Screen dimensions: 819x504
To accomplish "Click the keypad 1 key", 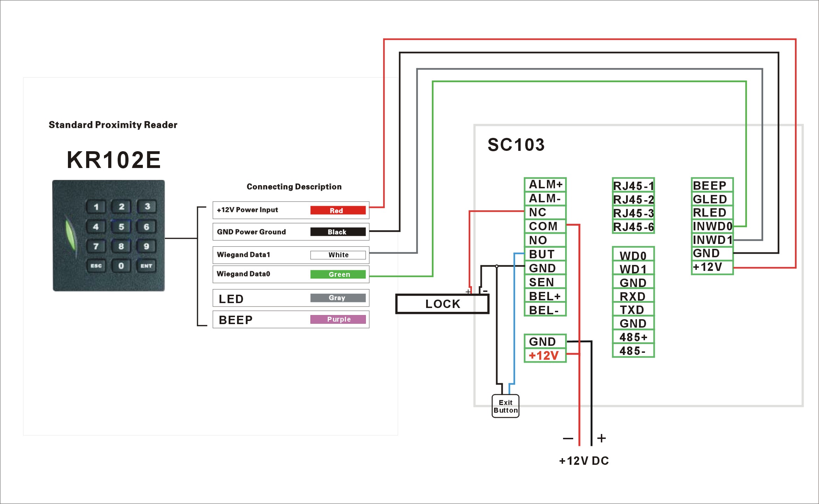I will (96, 206).
